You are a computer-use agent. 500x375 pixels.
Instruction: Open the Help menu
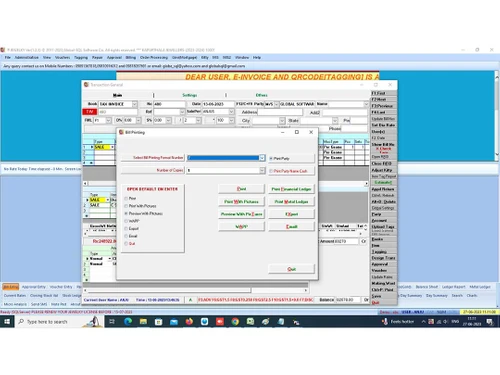click(x=257, y=57)
